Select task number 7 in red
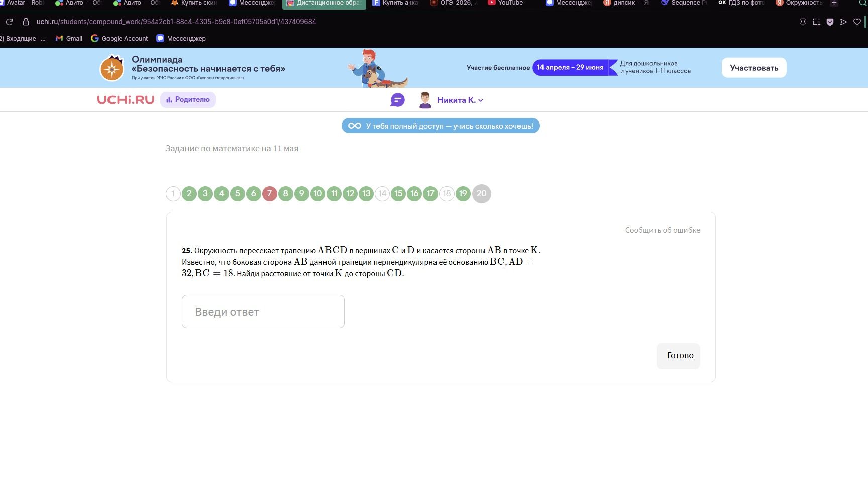Viewport: 868px width, 488px height. coord(270,193)
